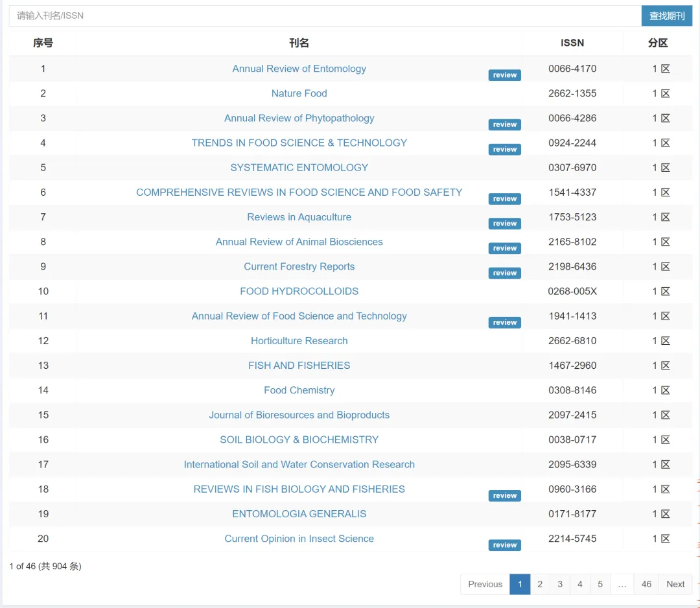
Task: Open the Nature Food journal link
Action: (299, 93)
